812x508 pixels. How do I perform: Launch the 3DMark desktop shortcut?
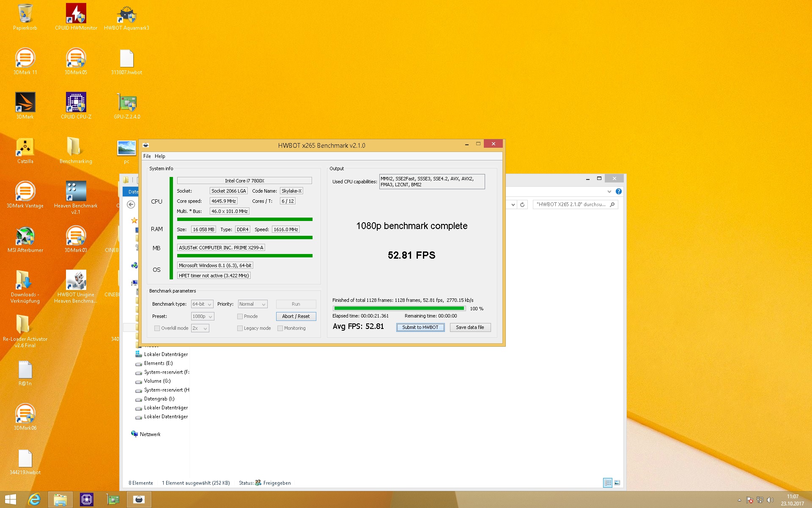(x=25, y=106)
